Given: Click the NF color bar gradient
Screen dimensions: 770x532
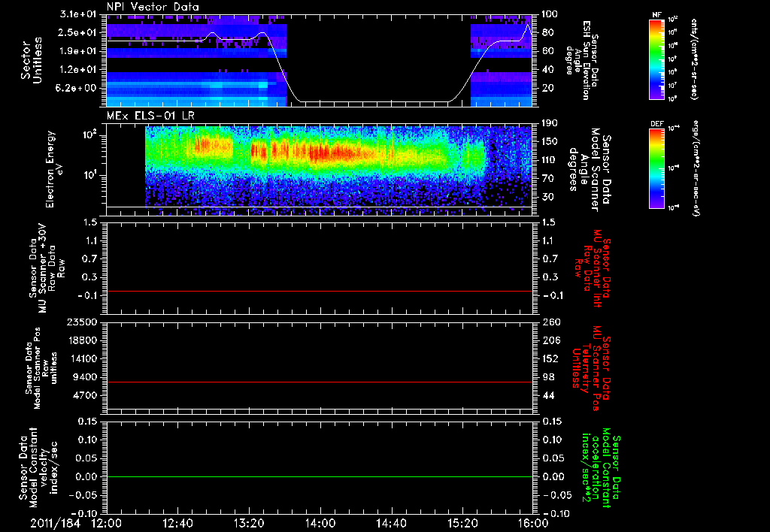Looking at the screenshot, I should click(x=657, y=59).
